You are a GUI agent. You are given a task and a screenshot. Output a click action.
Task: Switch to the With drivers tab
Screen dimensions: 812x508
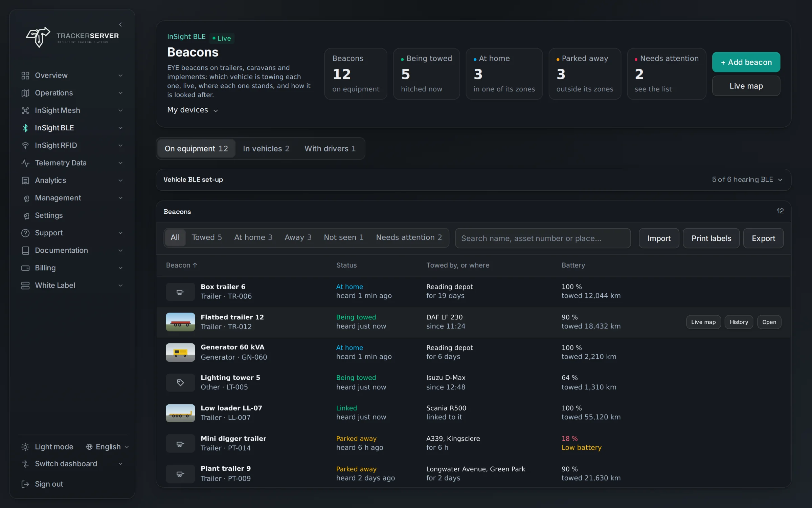pos(330,148)
